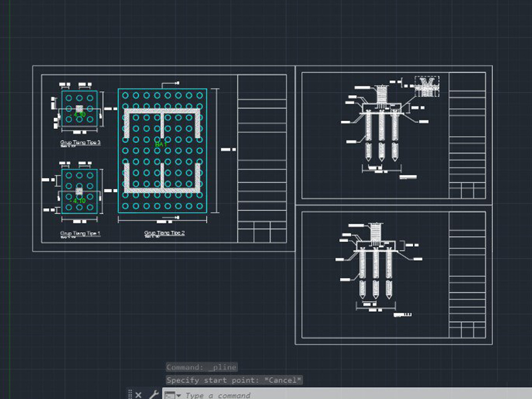Select the 'Grup Tiang Tipe 2' label
Screen dimensions: 532x399
point(164,233)
